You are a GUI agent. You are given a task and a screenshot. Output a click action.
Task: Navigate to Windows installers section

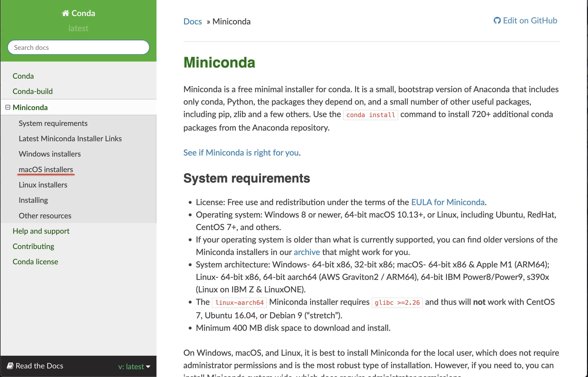coord(50,154)
